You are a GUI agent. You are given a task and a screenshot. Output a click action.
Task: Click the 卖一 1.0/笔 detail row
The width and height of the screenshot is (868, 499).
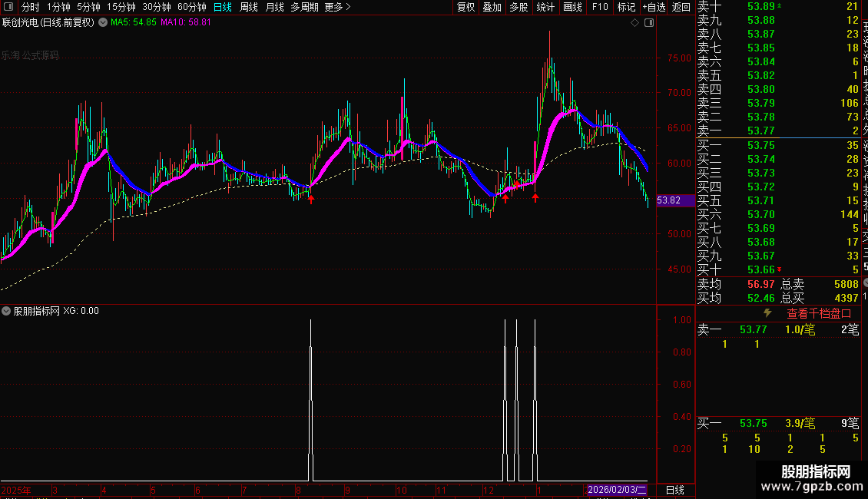click(x=778, y=329)
